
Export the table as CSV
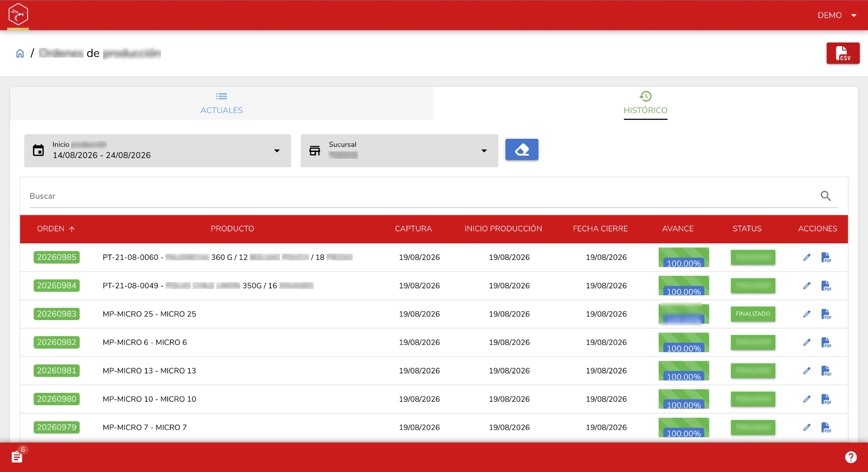(x=843, y=53)
